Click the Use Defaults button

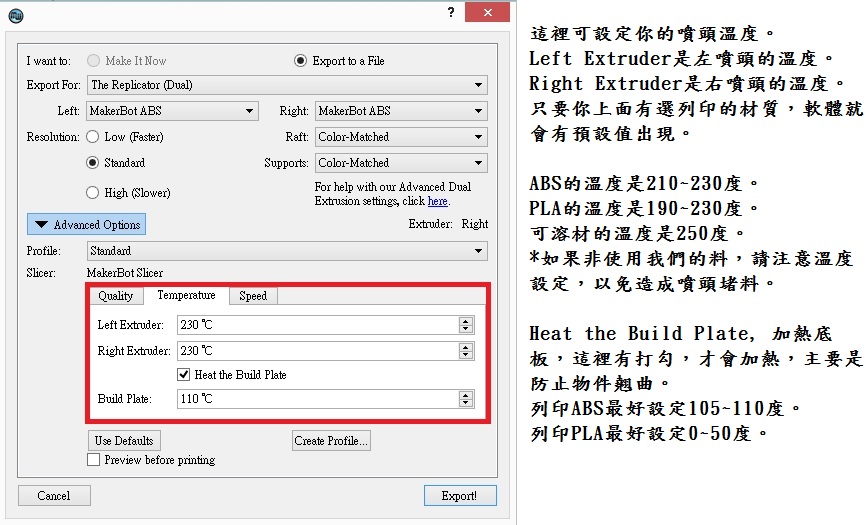[124, 441]
